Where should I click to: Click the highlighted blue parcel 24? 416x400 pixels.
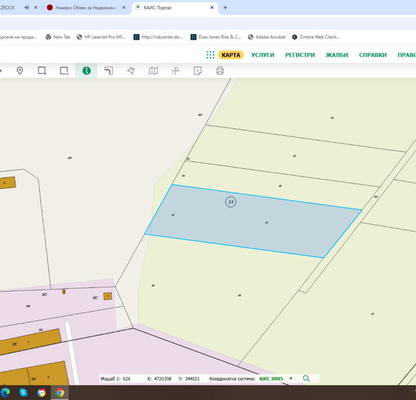click(x=253, y=221)
